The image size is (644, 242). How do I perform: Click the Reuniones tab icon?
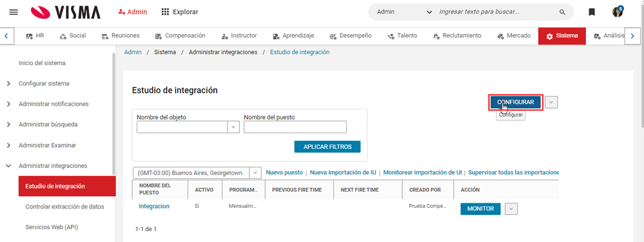click(105, 36)
